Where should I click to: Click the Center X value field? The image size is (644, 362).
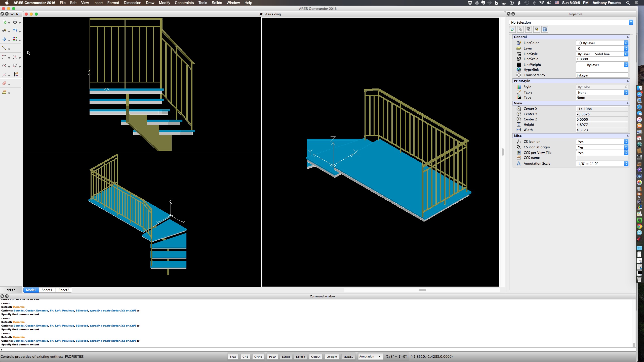click(x=601, y=109)
